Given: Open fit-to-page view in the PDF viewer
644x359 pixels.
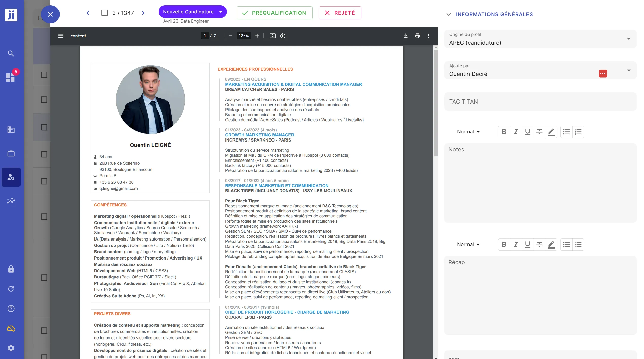Looking at the screenshot, I should [x=272, y=36].
